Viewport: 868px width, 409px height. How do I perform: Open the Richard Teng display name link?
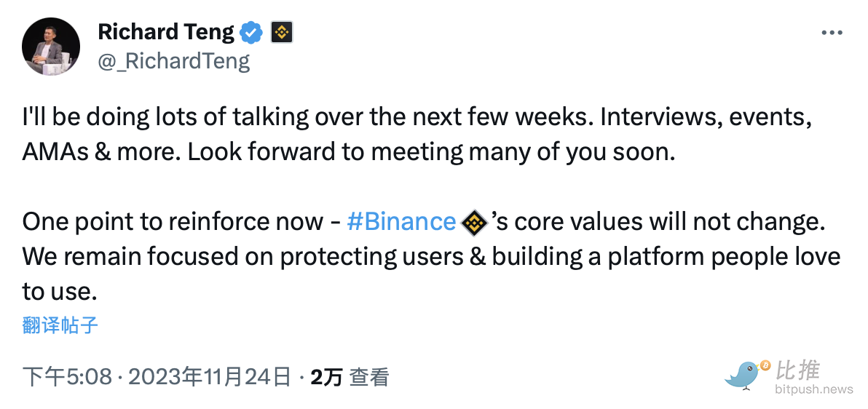[166, 32]
